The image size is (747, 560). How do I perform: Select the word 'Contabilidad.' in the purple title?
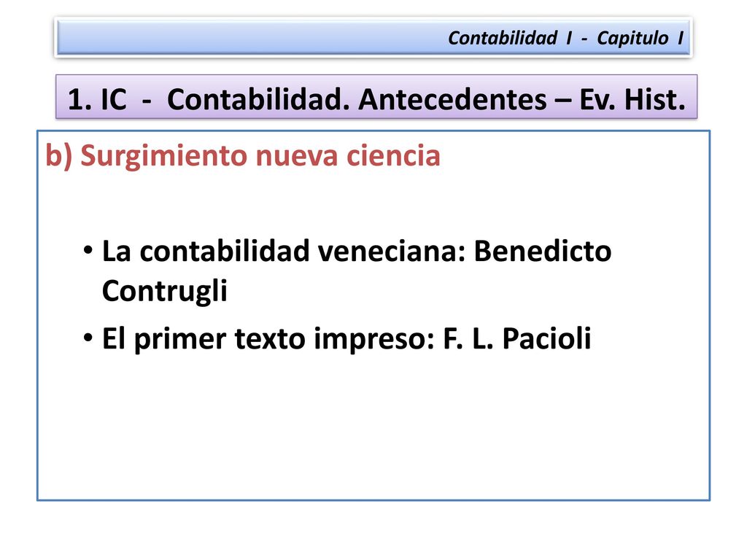point(258,99)
